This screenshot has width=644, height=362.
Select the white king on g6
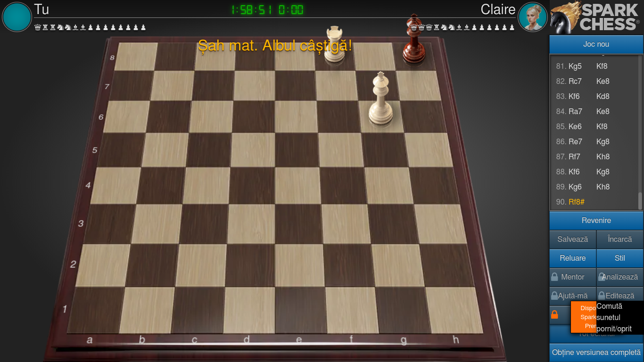coord(380,99)
